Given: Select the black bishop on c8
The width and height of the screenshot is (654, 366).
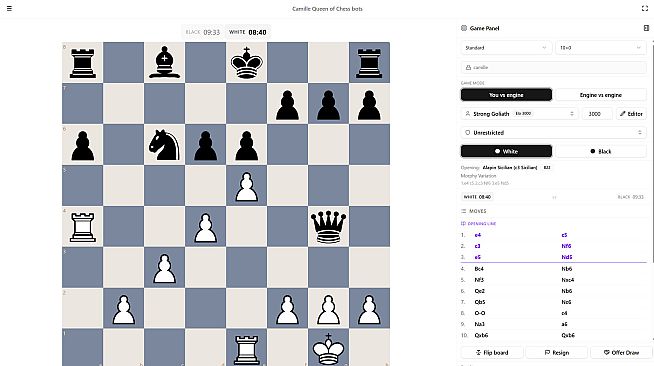Looking at the screenshot, I should tap(164, 63).
